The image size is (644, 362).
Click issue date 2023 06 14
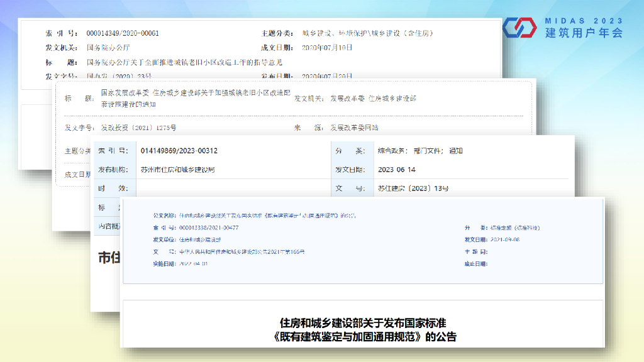pos(396,170)
